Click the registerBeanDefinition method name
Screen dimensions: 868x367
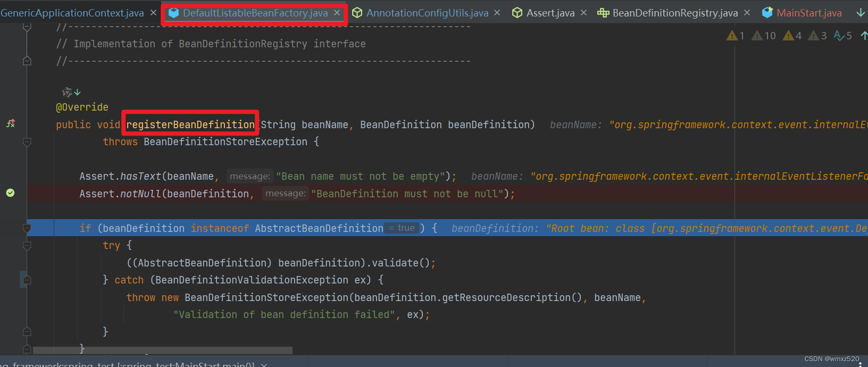pos(190,124)
